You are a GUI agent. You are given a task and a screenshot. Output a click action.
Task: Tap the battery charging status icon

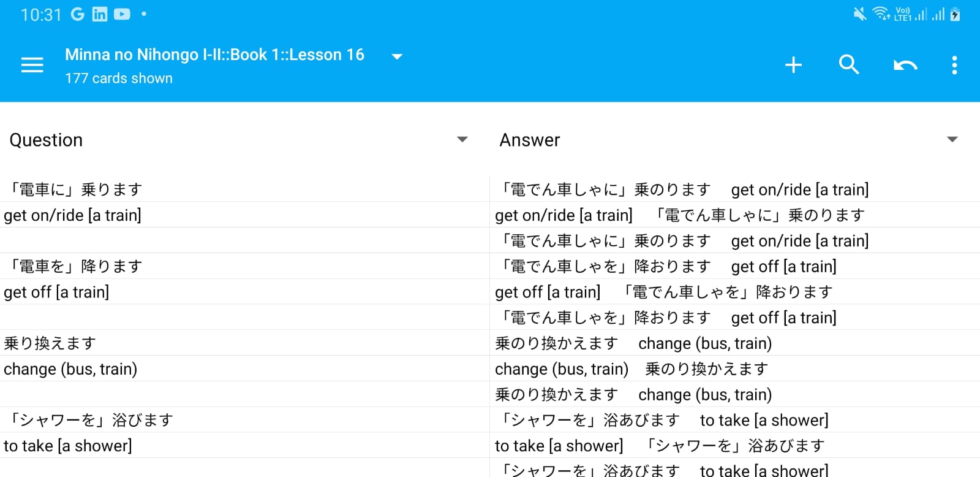955,14
